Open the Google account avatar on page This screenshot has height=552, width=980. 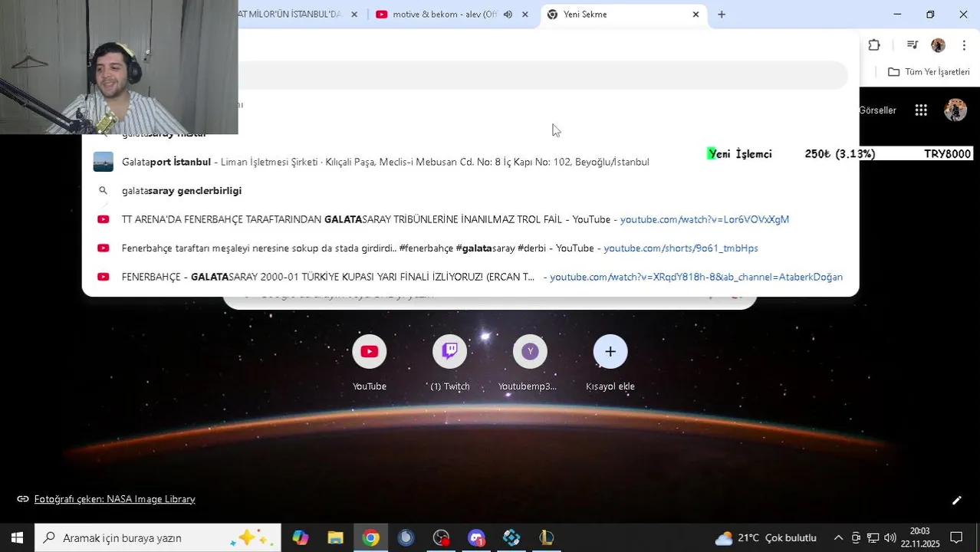point(955,110)
